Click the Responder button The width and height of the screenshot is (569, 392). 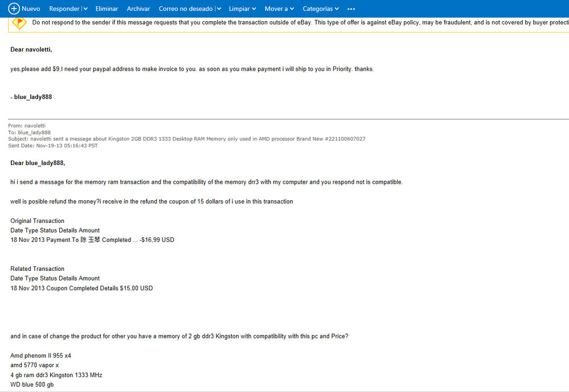tap(64, 9)
